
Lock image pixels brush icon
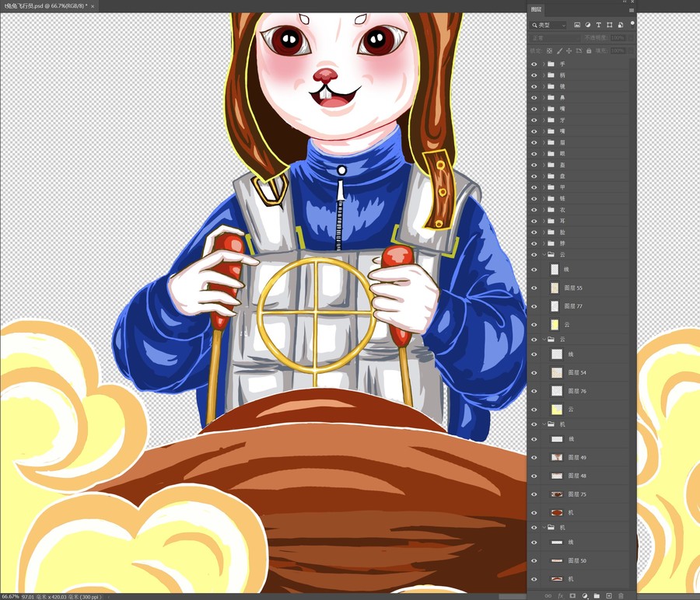click(559, 51)
